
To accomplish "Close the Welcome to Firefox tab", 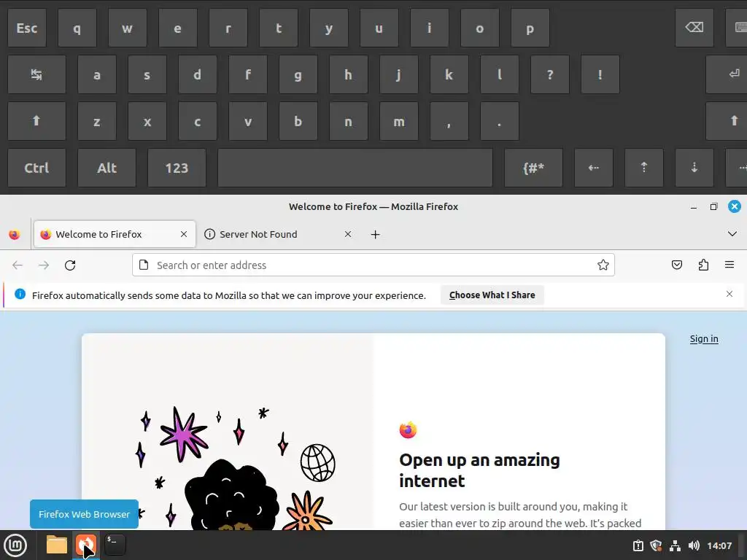I will click(x=184, y=234).
